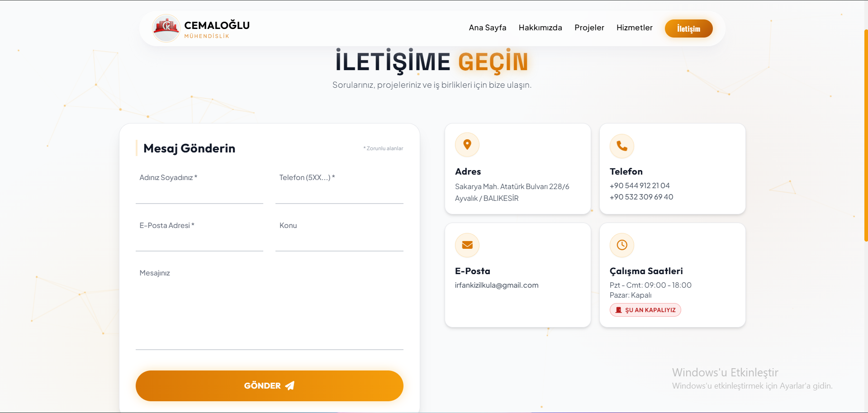
Task: Click the envelope icon above E-Posta
Action: (x=467, y=245)
